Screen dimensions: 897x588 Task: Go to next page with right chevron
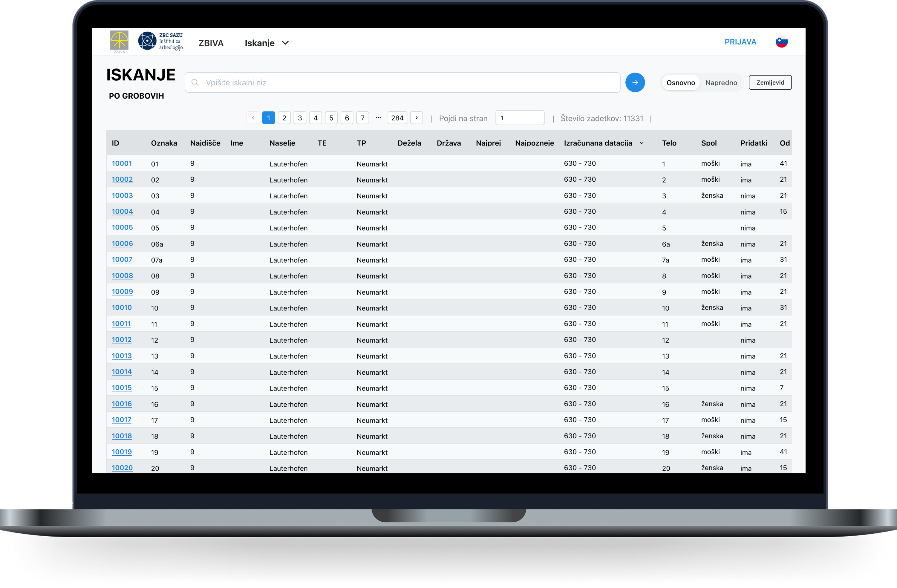(416, 118)
